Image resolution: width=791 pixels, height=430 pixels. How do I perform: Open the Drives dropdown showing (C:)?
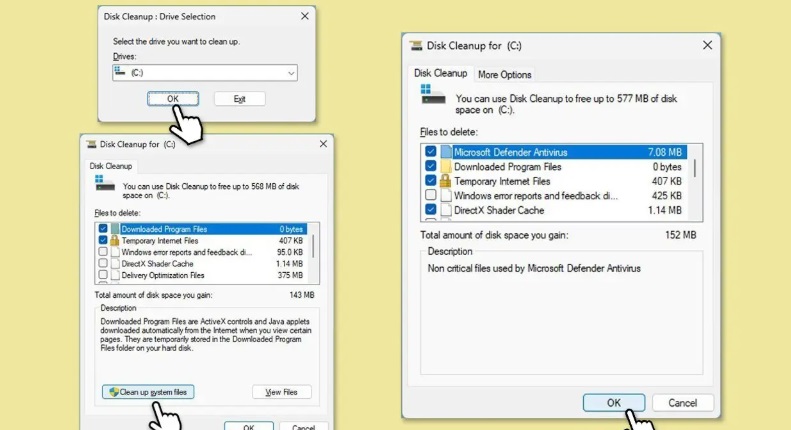point(205,73)
